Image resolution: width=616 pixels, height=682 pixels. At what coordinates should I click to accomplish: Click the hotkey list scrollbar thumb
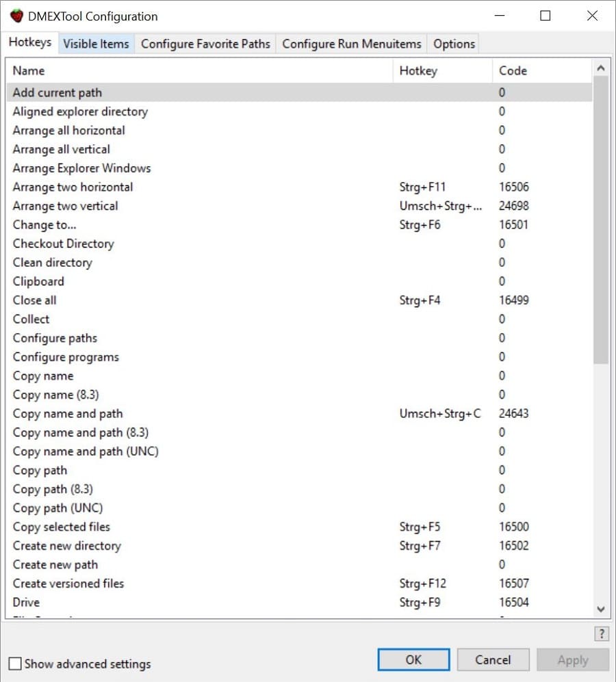pyautogui.click(x=601, y=220)
